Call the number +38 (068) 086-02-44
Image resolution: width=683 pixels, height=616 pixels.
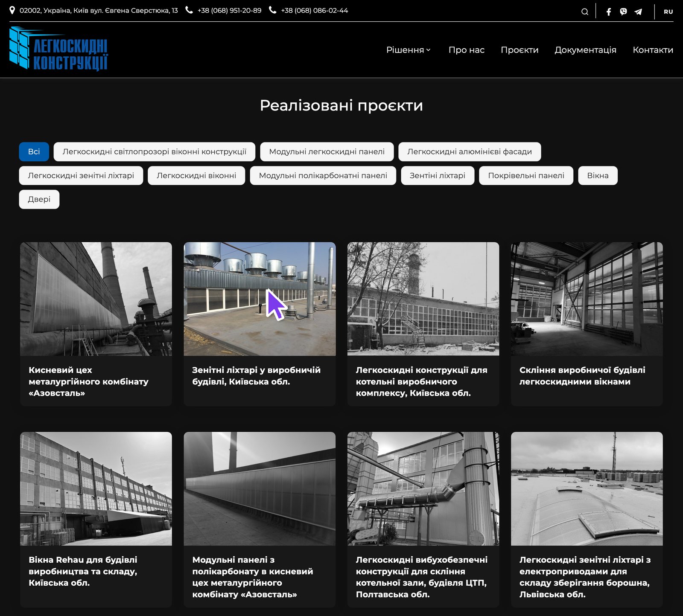[x=314, y=10]
